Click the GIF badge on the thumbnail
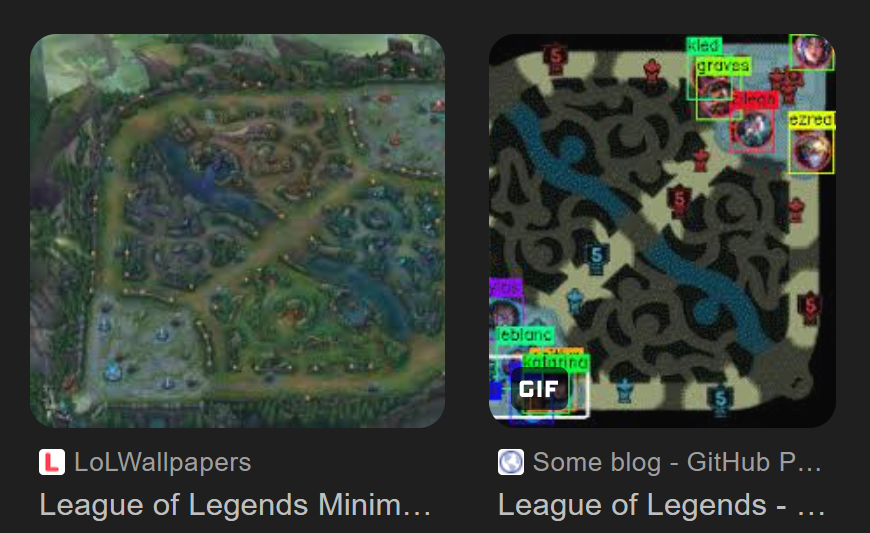The height and width of the screenshot is (533, 870). pos(539,389)
